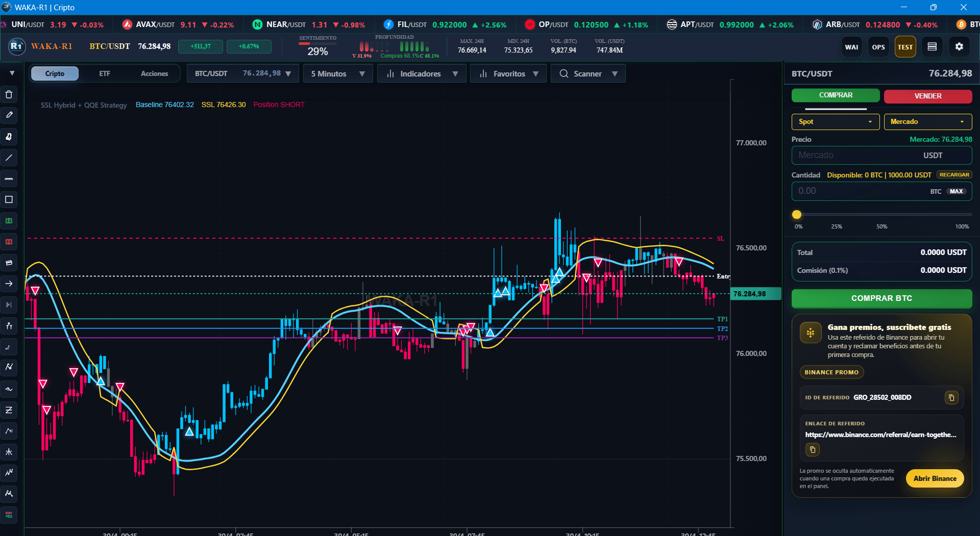Select the two-pin anchor tool
The width and height of the screenshot is (980, 536).
[9, 326]
